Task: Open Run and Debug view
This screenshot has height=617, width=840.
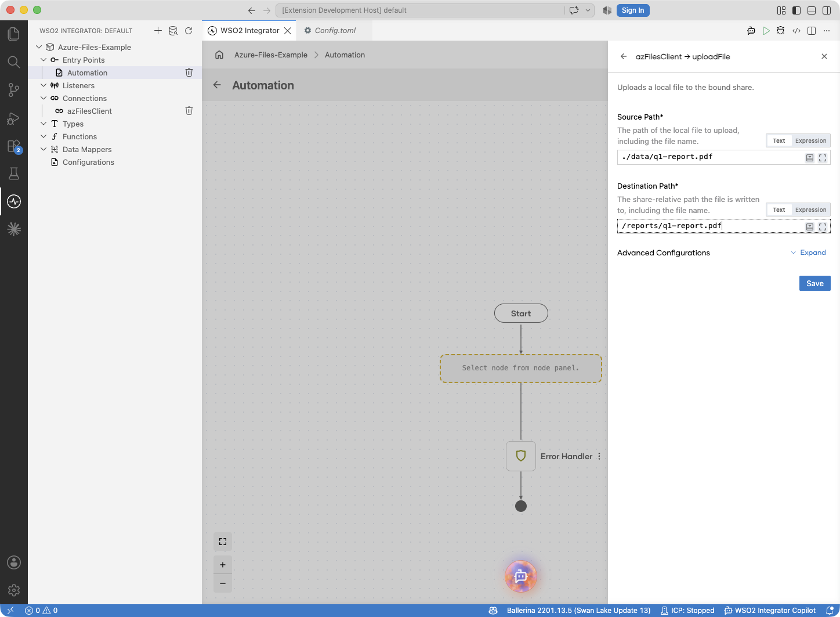Action: (x=13, y=118)
